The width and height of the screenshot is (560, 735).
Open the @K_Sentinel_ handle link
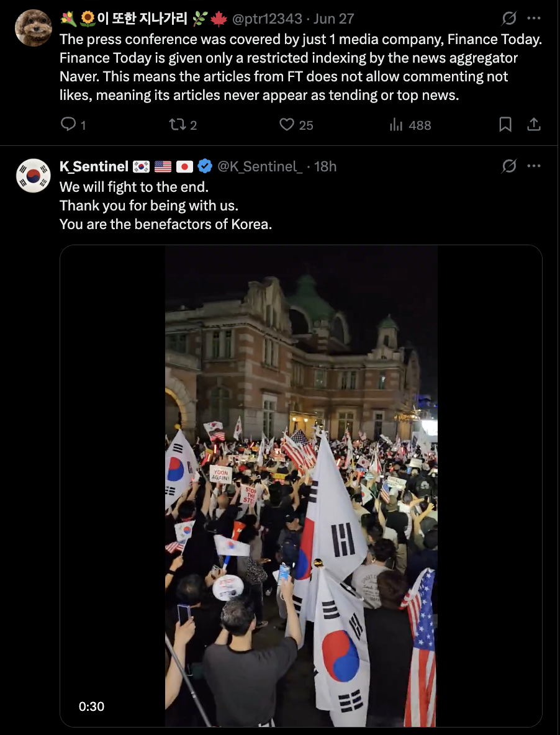[260, 166]
